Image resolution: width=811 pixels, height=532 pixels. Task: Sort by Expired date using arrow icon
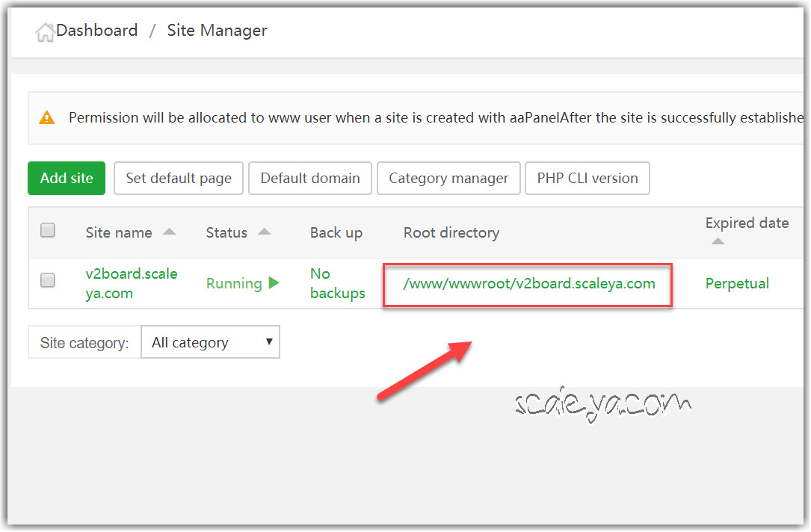(x=718, y=241)
